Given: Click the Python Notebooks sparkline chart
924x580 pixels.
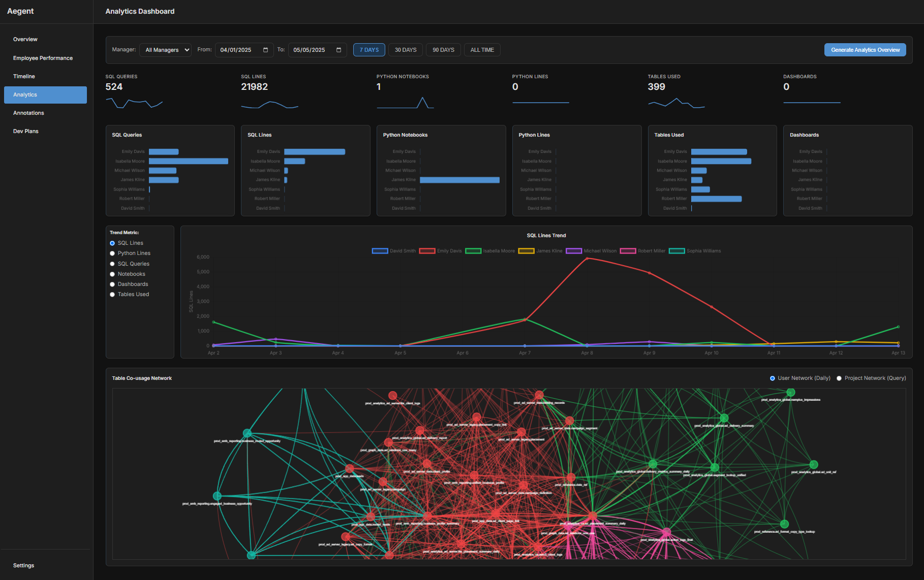Looking at the screenshot, I should point(405,103).
